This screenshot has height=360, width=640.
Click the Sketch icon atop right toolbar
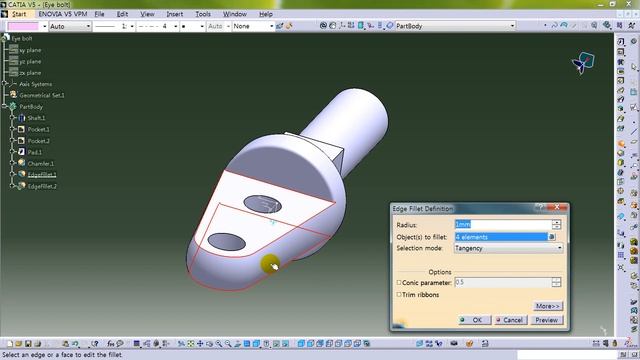pos(621,41)
